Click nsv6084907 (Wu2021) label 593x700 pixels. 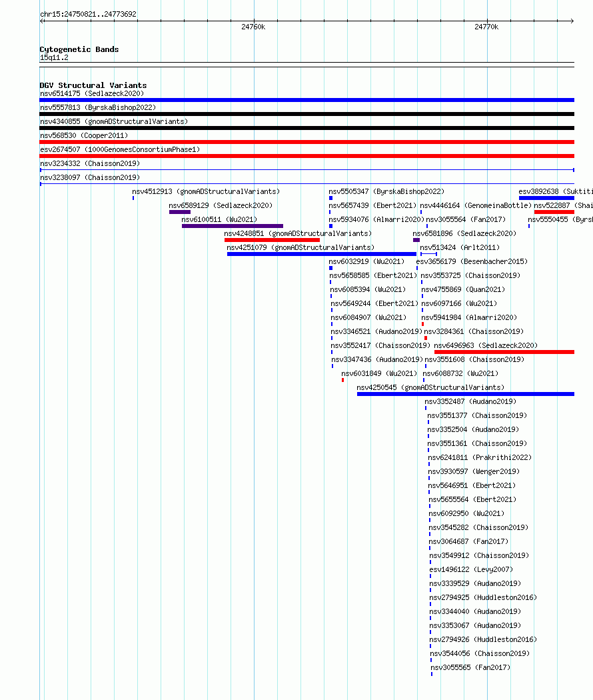pos(368,317)
